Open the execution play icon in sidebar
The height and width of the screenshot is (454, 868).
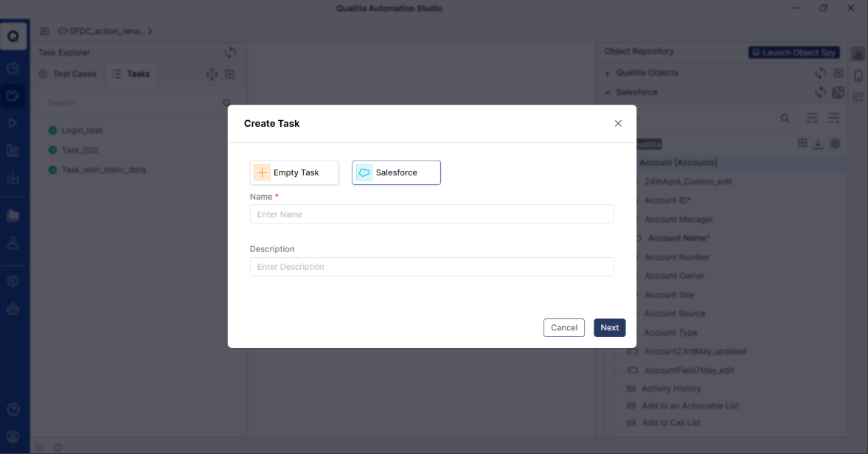pyautogui.click(x=13, y=123)
